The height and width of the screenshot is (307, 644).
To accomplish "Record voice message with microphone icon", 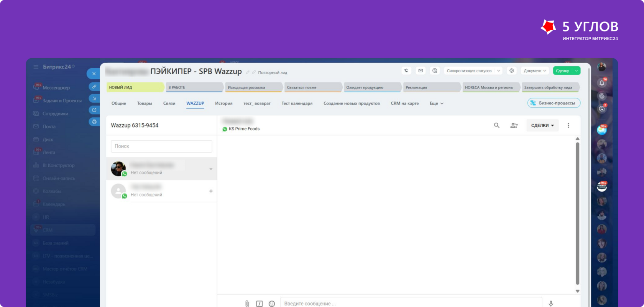I will coord(551,304).
